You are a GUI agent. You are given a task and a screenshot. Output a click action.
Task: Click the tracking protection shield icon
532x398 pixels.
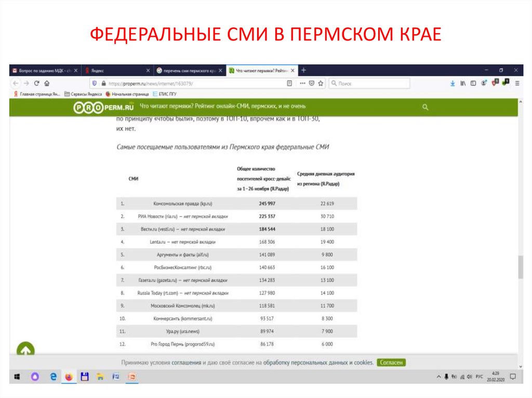click(95, 84)
